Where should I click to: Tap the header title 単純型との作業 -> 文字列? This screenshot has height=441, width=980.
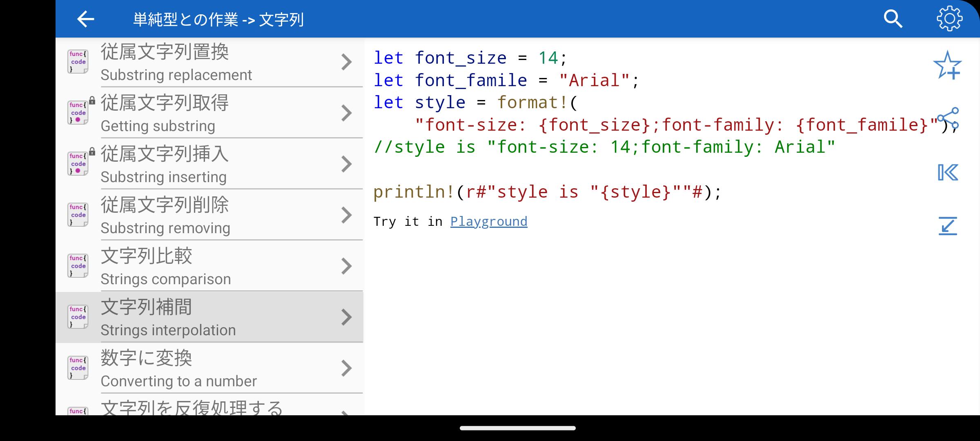(218, 20)
